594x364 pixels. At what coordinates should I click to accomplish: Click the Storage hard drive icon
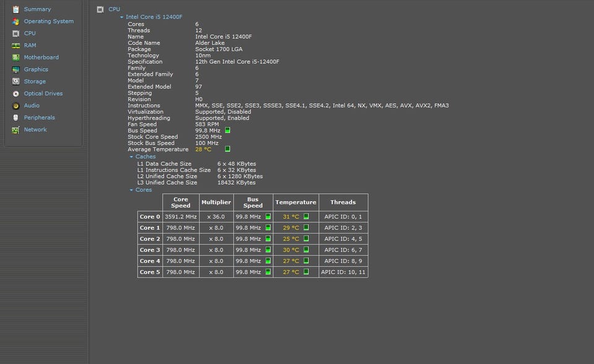(15, 82)
